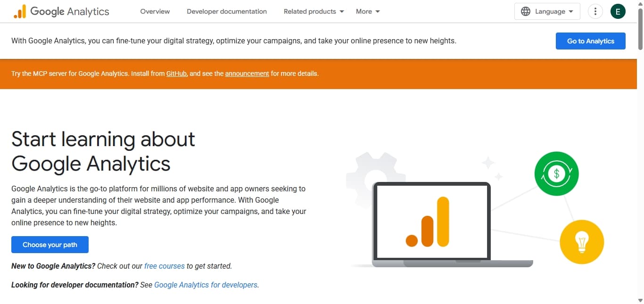Screen dimensions: 644x304
Task: Click the scrollbar up arrow
Action: [x=640, y=3]
